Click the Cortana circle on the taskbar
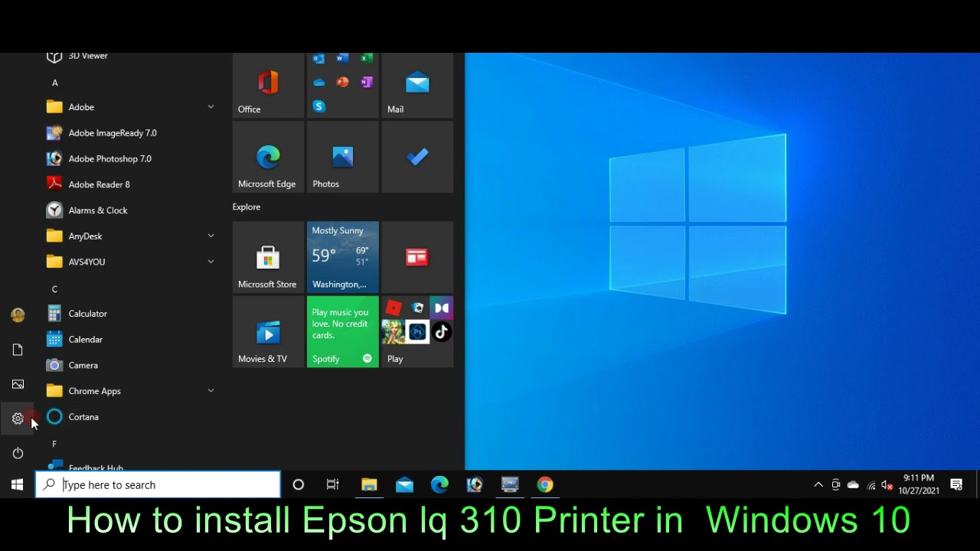Screen dimensions: 980x551 pyautogui.click(x=299, y=484)
